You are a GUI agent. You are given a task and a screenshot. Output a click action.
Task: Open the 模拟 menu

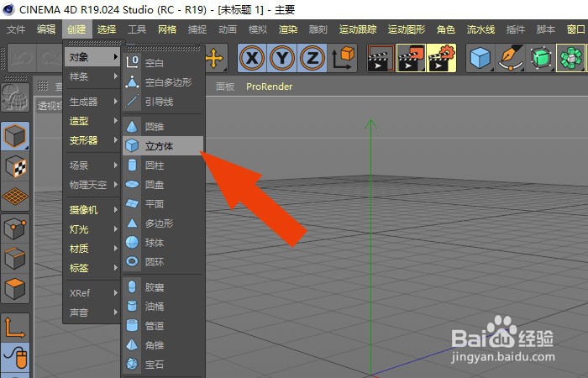coord(258,29)
